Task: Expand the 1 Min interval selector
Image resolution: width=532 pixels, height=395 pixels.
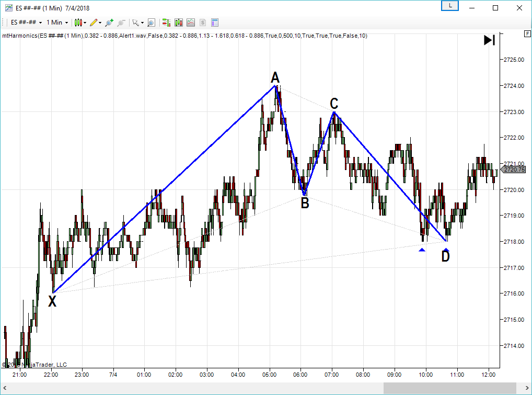Action: click(57, 22)
